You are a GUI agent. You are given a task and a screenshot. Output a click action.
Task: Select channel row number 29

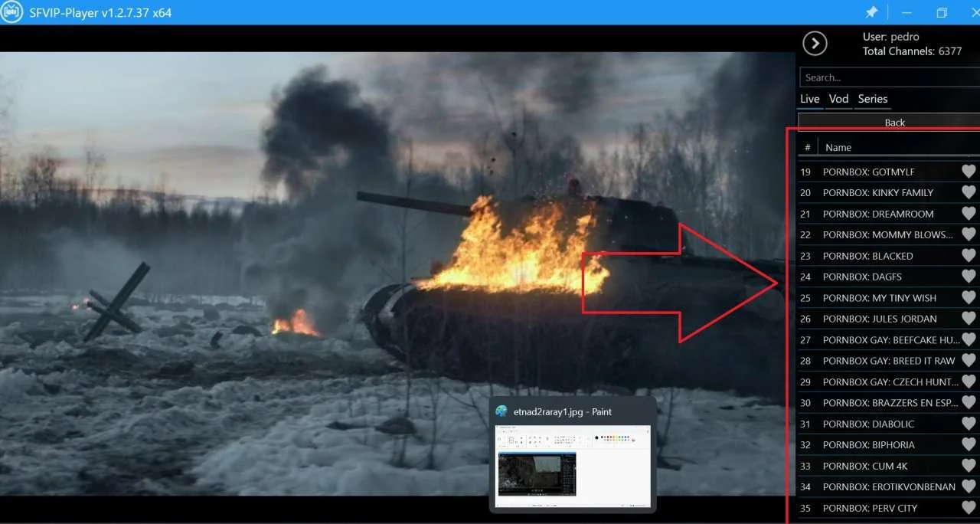click(x=888, y=382)
